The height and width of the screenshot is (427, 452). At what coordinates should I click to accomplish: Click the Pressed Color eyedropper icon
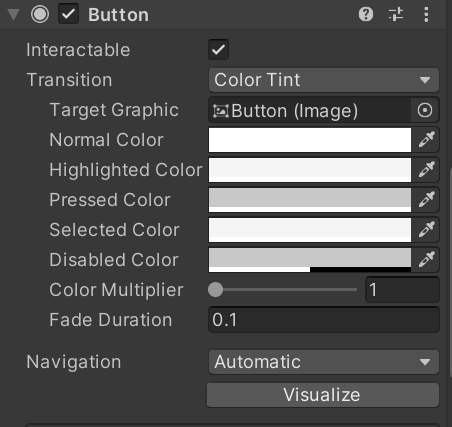[x=426, y=200]
